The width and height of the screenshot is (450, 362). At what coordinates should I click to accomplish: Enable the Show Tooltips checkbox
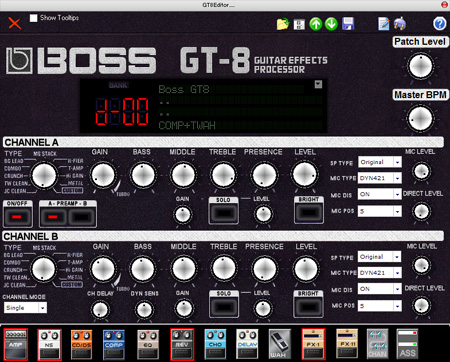[x=33, y=18]
